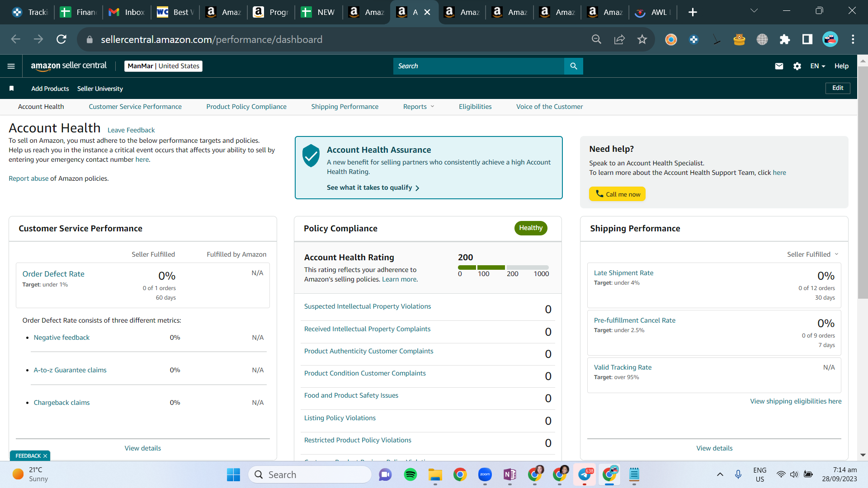This screenshot has height=488, width=868.
Task: Click the search magnifier button in Seller Central
Action: (x=574, y=66)
